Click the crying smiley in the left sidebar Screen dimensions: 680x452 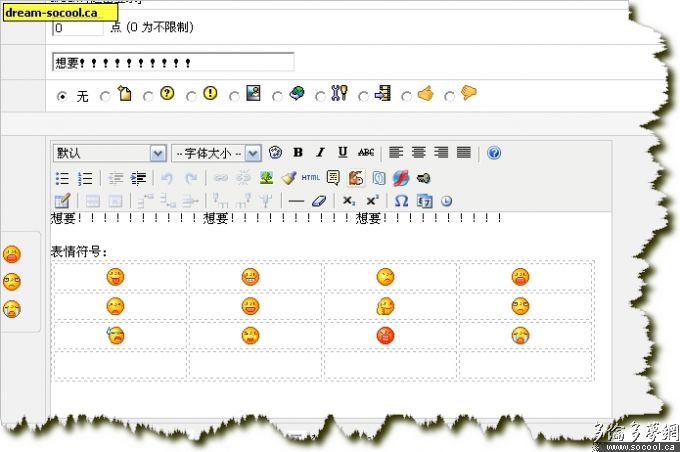click(12, 309)
